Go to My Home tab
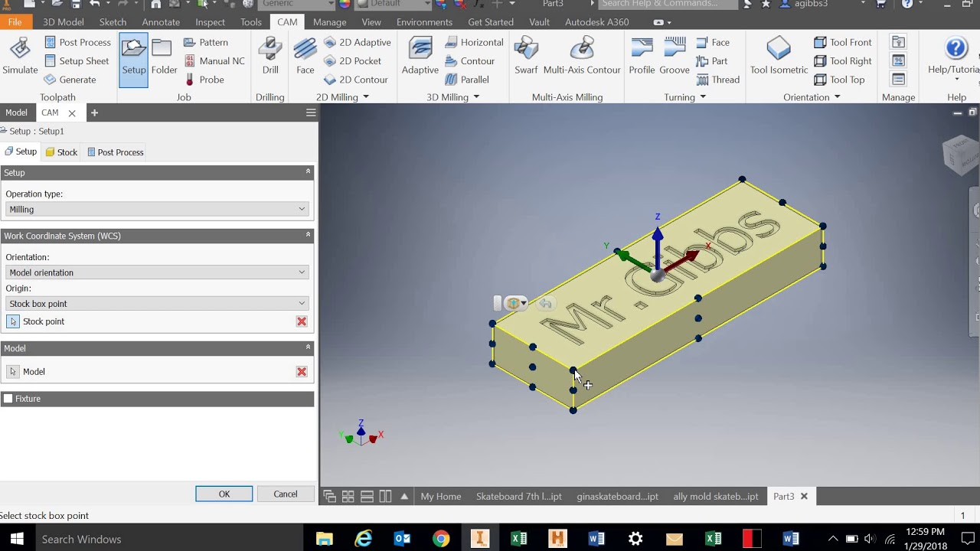Viewport: 980px width, 551px height. click(x=441, y=497)
